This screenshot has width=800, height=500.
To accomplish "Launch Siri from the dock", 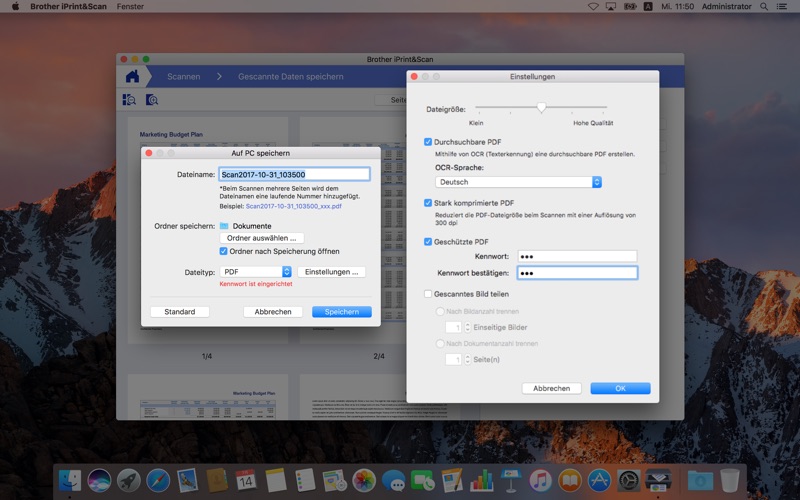I will (x=99, y=480).
